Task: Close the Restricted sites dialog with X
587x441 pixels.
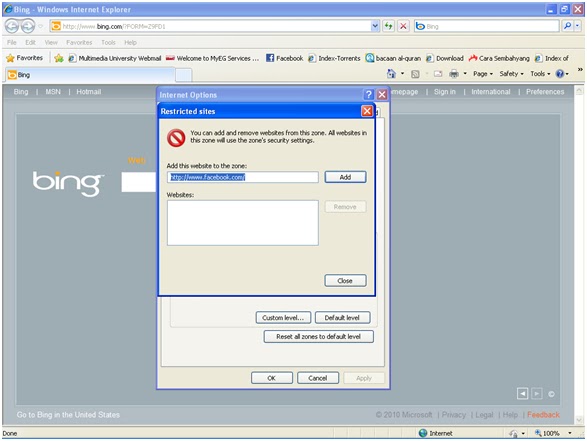Action: pyautogui.click(x=367, y=111)
